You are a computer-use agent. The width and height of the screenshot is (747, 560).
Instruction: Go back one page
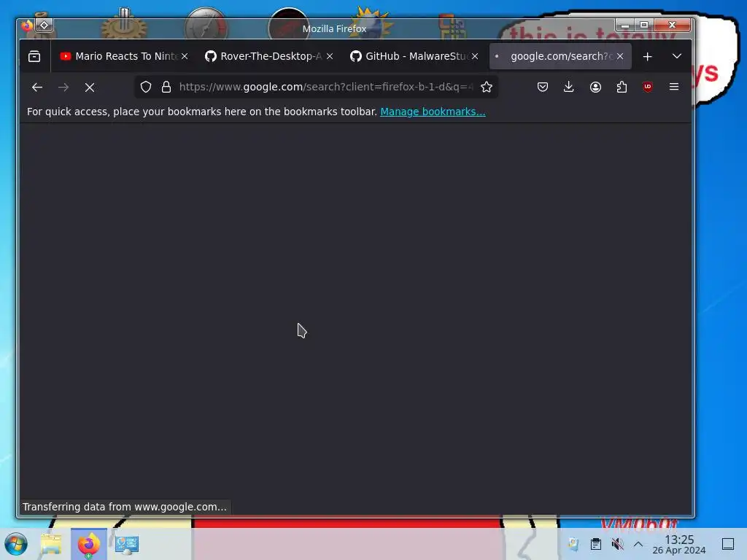pyautogui.click(x=36, y=87)
